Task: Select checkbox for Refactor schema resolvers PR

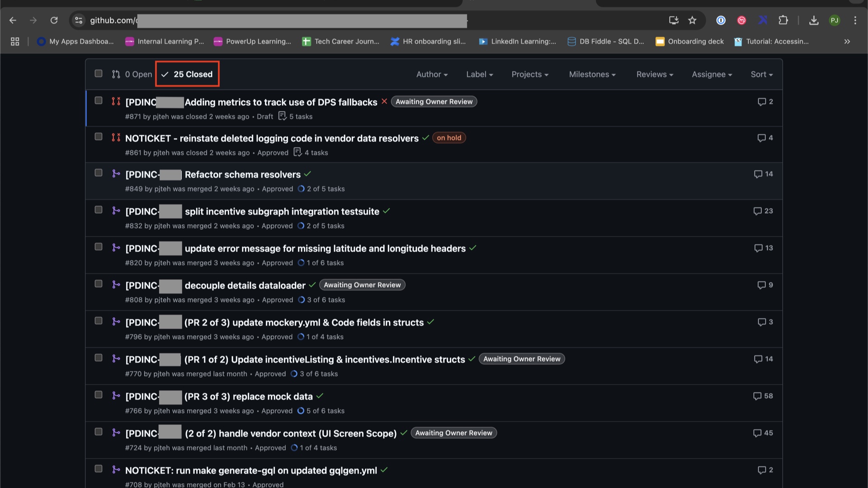Action: pos(99,173)
